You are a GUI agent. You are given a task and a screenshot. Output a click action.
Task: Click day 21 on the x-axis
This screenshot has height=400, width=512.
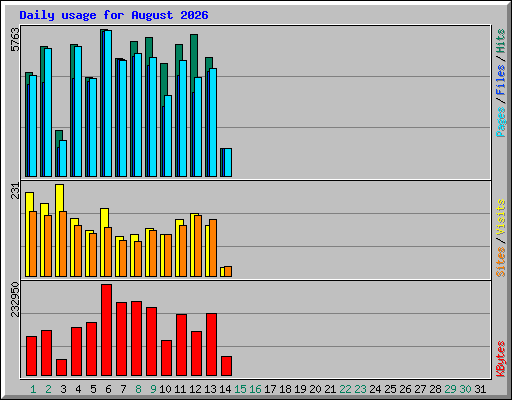tap(330, 389)
